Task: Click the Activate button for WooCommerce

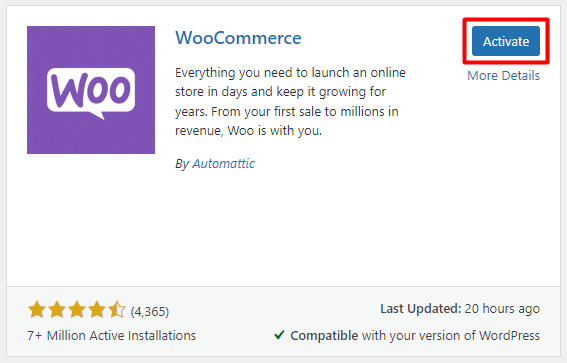Action: (506, 41)
